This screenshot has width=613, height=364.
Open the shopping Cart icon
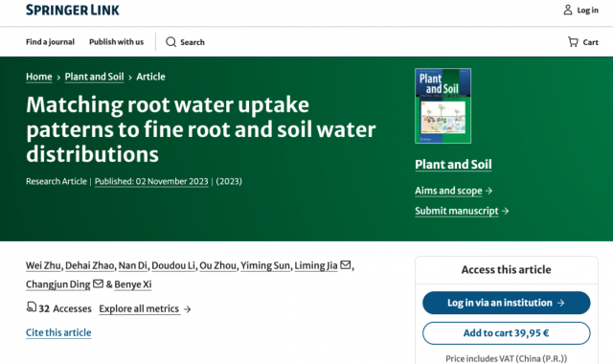573,42
